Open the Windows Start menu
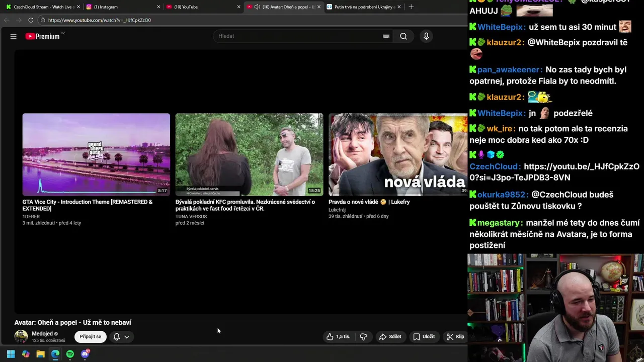The height and width of the screenshot is (362, 644). 11,354
